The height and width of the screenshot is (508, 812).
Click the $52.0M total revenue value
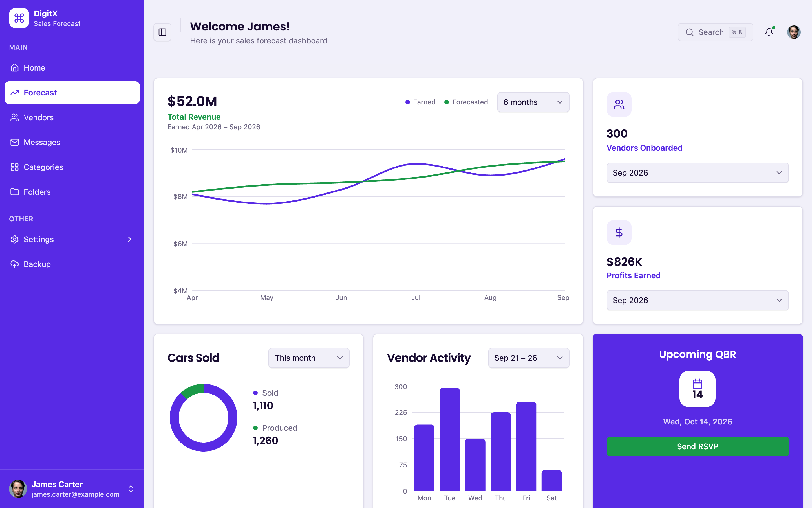point(192,102)
